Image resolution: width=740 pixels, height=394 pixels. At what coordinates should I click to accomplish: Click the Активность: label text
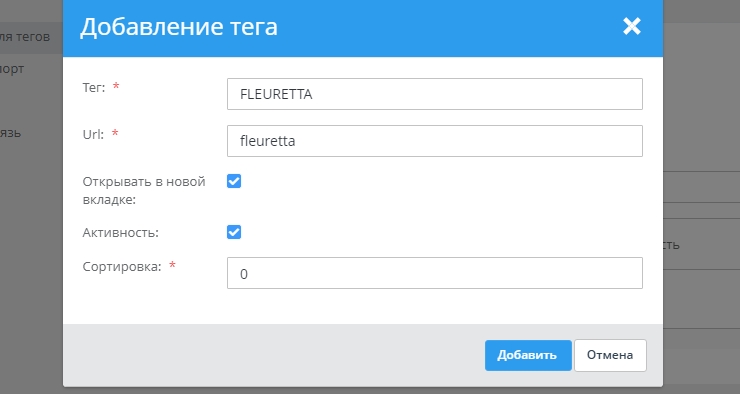[x=120, y=233]
